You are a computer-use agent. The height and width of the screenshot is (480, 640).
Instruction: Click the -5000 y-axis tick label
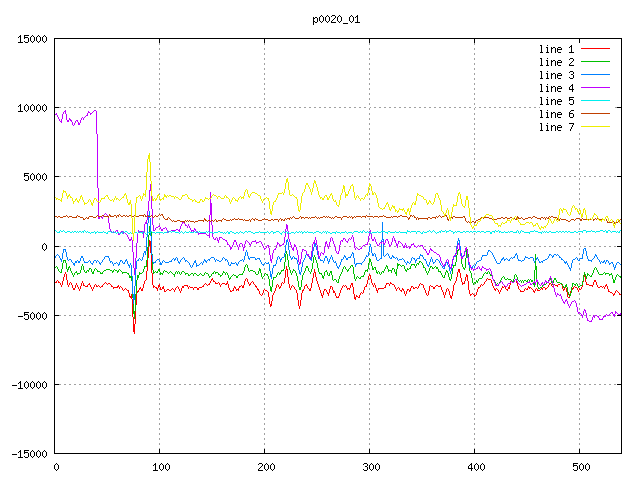tap(31, 316)
